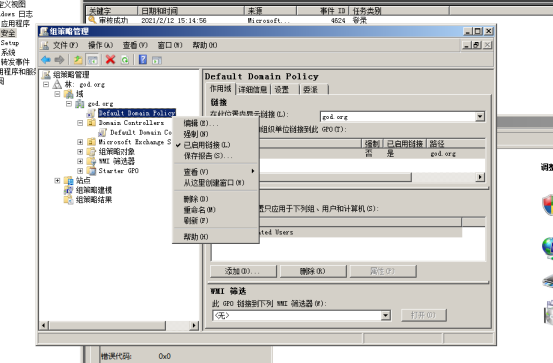Switch to the 详细信息 tab
Screen dimensions: 553x363
tap(253, 90)
